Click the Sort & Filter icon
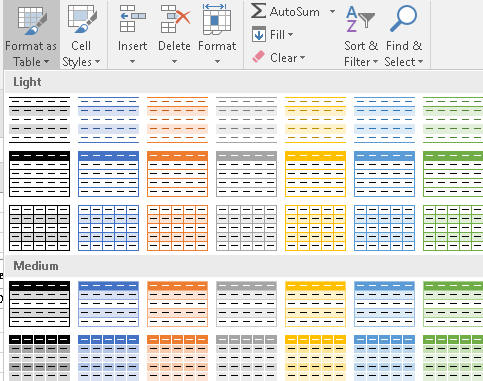Screen dimensions: 483x381 (360, 19)
